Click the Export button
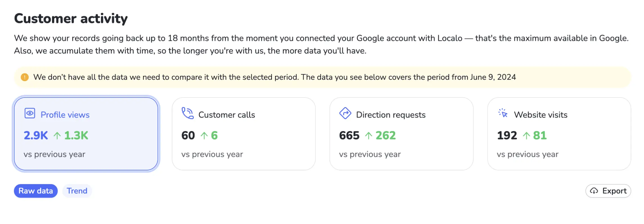Viewport: 644px width, 224px height. [x=607, y=191]
